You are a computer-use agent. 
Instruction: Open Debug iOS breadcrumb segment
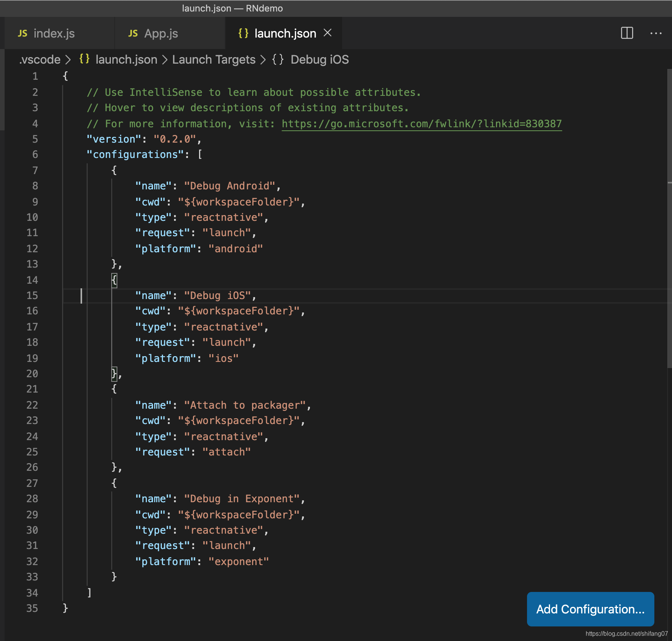coord(320,60)
